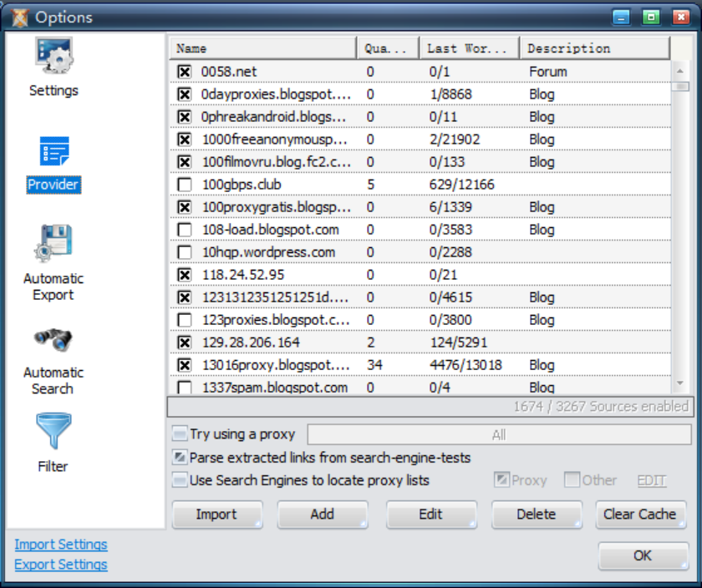702x588 pixels.
Task: Select the 1000freeanonymousp... provider row name
Action: click(274, 139)
